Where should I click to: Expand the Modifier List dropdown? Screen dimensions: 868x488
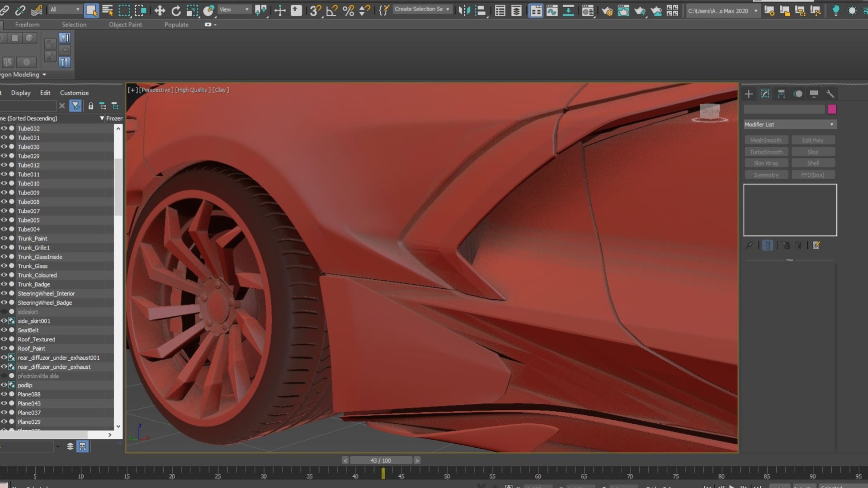pos(790,124)
